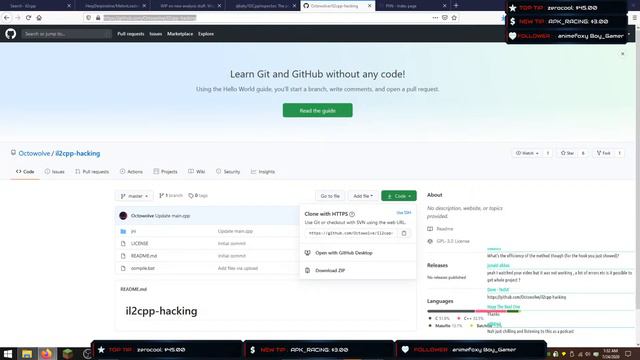
Task: Open GPL-3.0 License link in About
Action: pyautogui.click(x=453, y=241)
